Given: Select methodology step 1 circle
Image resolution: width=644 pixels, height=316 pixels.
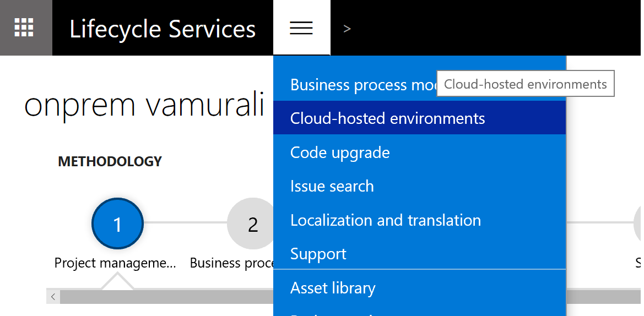Looking at the screenshot, I should click(117, 224).
